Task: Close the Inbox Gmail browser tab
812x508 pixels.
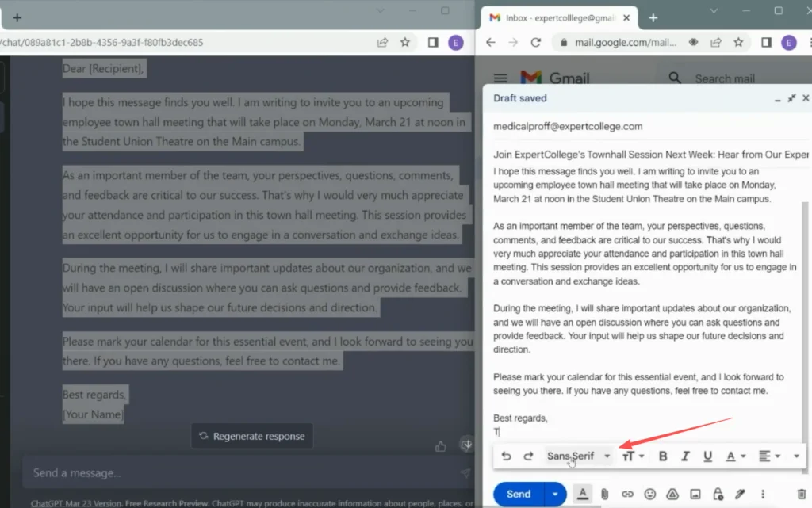Action: pos(626,18)
